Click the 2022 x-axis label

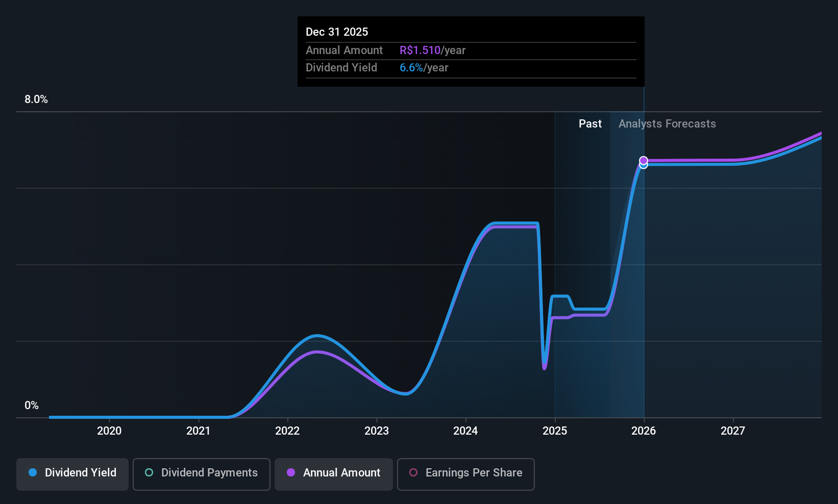(x=287, y=431)
